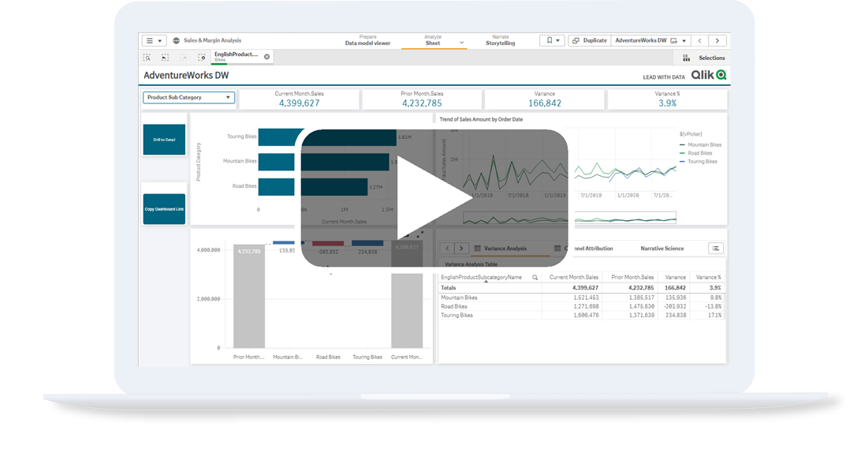Open the container tab list menu icon
This screenshot has width=868, height=468.
click(x=716, y=248)
